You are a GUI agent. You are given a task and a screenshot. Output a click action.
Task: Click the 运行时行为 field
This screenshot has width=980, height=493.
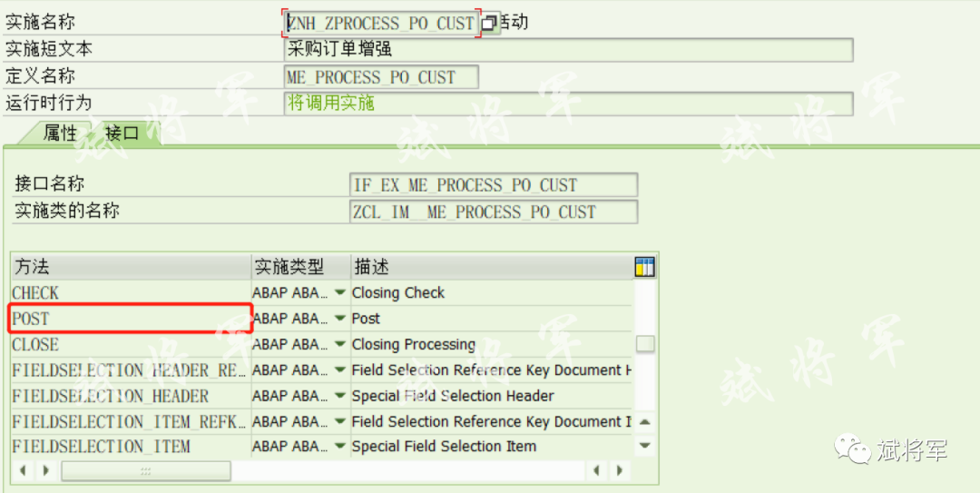pos(568,104)
